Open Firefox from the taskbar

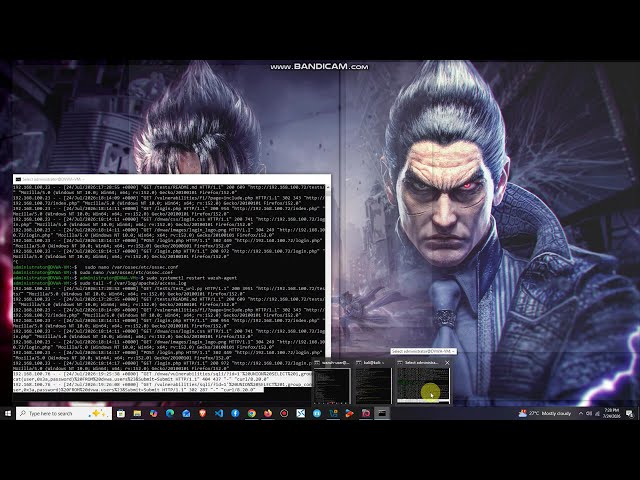tap(268, 413)
